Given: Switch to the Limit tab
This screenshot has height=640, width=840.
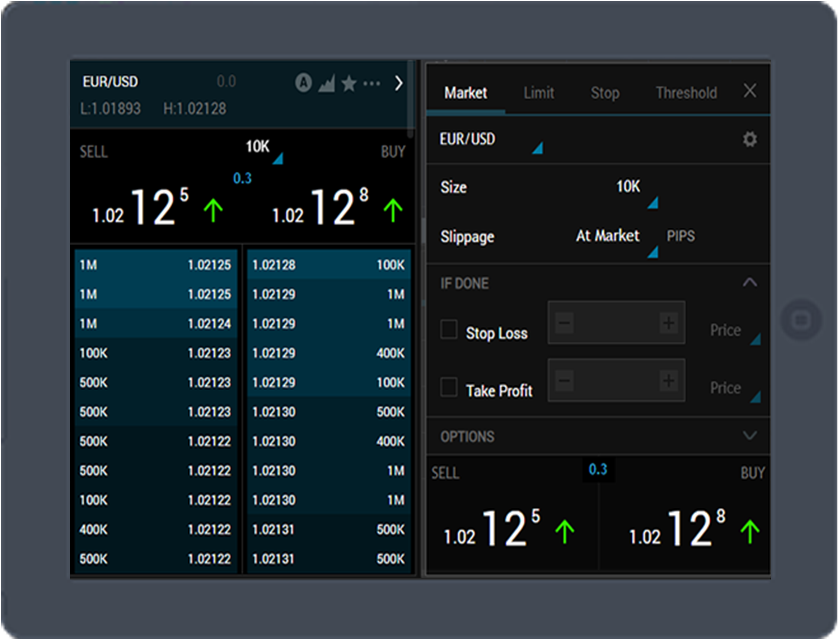Looking at the screenshot, I should point(538,93).
